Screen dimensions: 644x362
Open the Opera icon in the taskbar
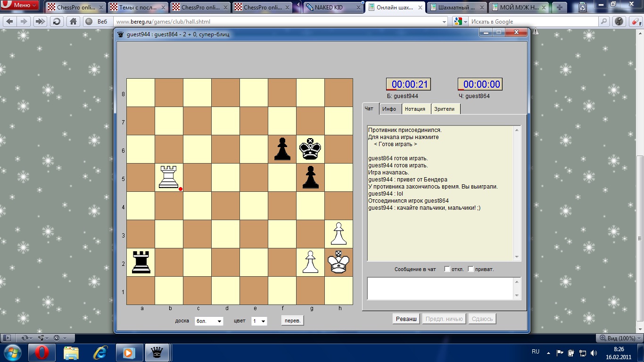pos(45,352)
